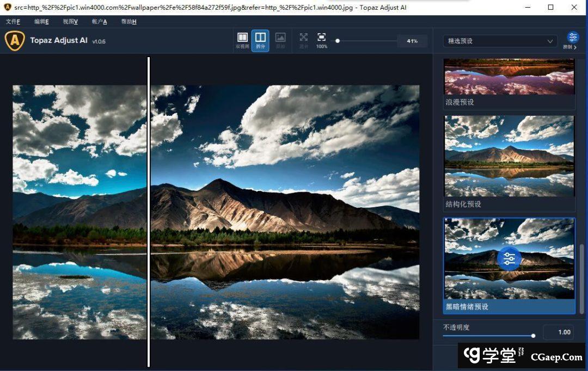Click the original image view icon

point(280,38)
